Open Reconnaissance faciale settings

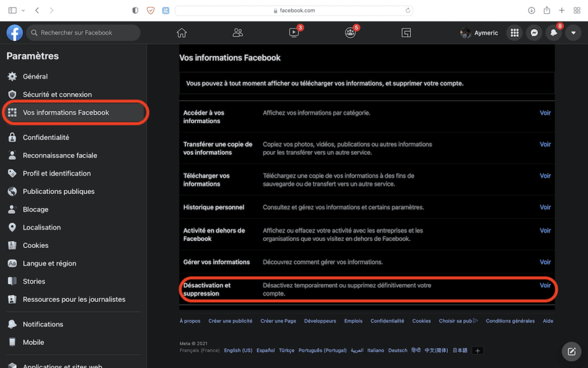pos(73,155)
